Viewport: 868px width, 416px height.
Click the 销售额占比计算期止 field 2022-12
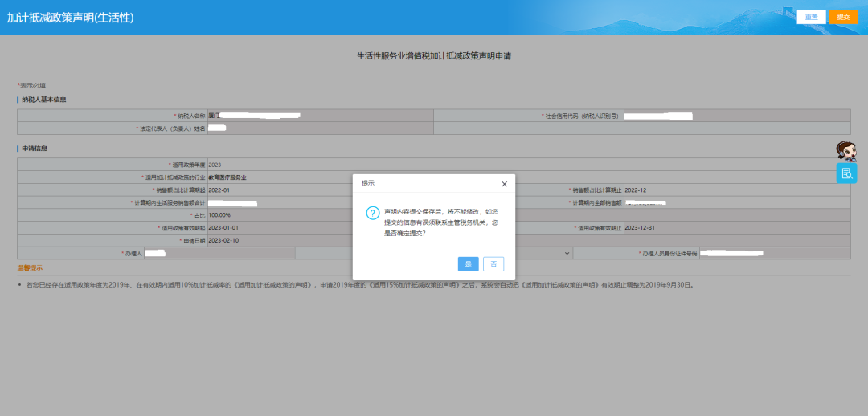(x=735, y=190)
